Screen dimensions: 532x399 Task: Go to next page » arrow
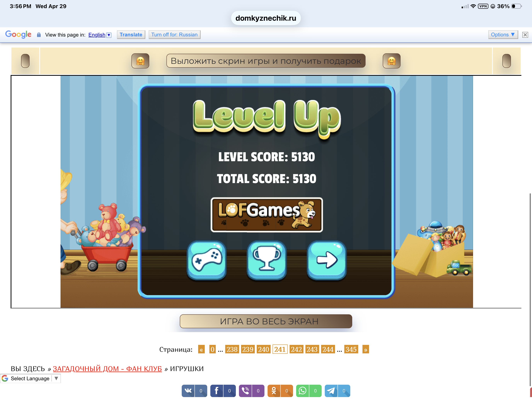click(x=366, y=350)
